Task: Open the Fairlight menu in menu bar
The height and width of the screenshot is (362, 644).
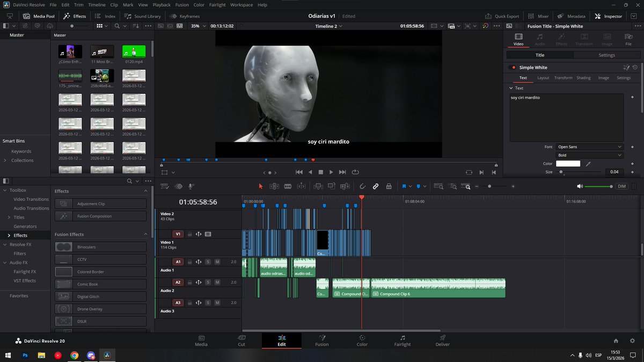Action: 217,5
